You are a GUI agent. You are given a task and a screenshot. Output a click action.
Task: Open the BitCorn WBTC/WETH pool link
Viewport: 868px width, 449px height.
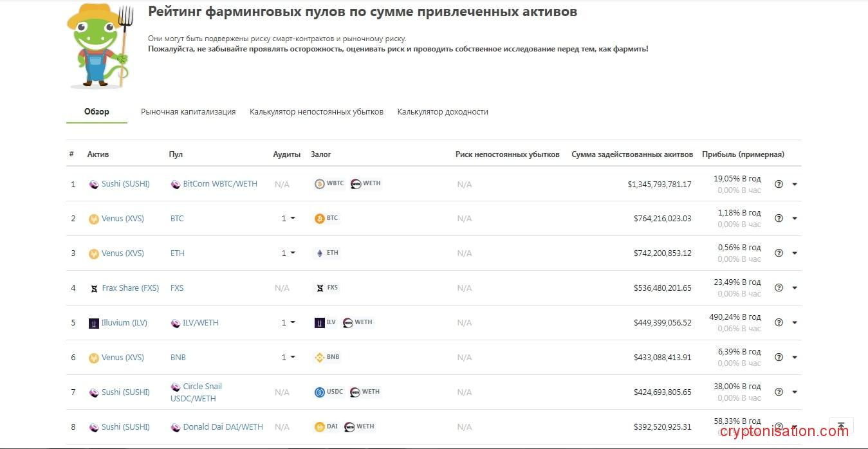point(219,184)
